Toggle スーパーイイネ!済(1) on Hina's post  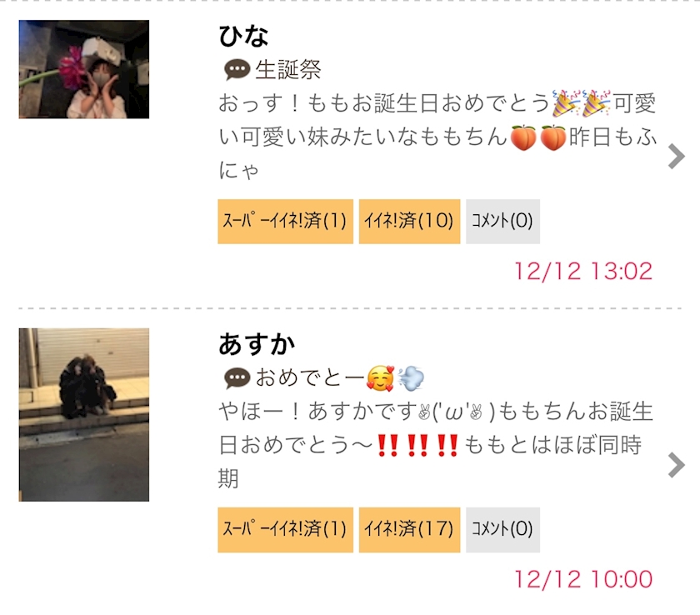(285, 222)
